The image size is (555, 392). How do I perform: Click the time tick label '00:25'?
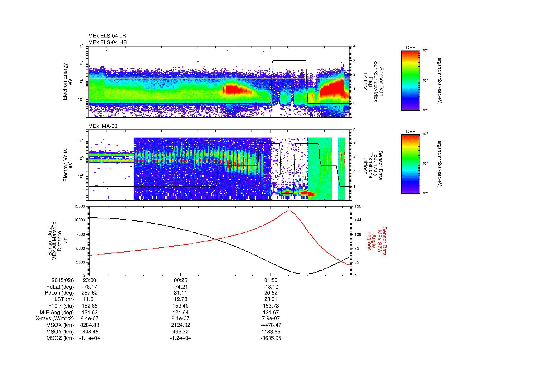tap(180, 280)
